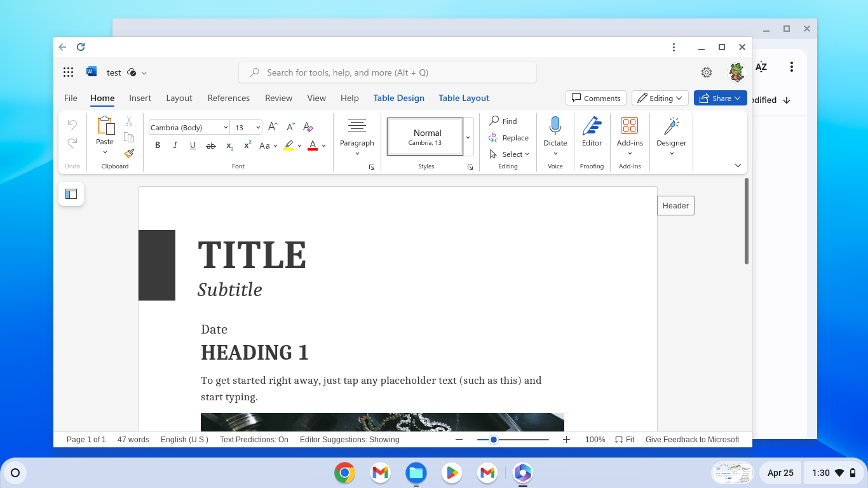Click Give Feedback to Microsoft
This screenshot has width=868, height=488.
[692, 440]
